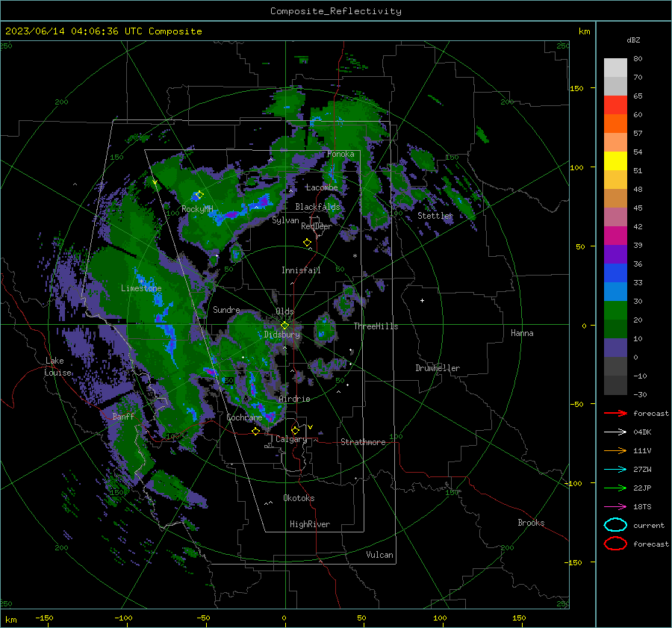
Task: Click yellow diamond marker above Calgary label
Action: (x=295, y=430)
